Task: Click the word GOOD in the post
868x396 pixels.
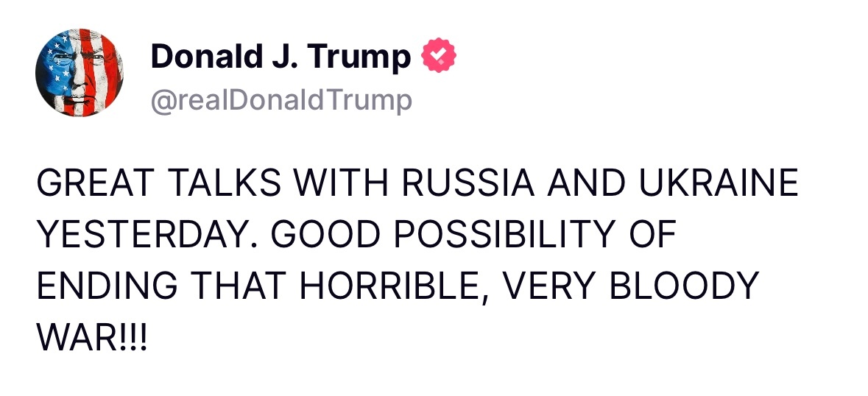Action: tap(325, 235)
